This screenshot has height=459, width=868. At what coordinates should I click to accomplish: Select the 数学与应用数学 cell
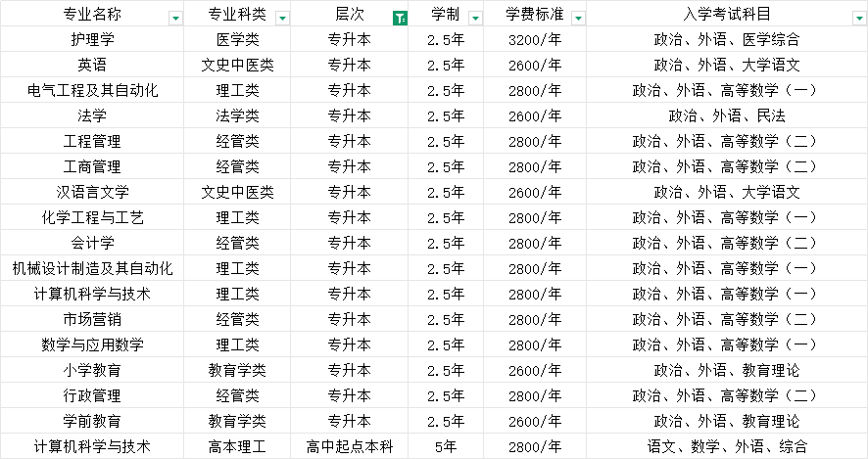point(92,344)
